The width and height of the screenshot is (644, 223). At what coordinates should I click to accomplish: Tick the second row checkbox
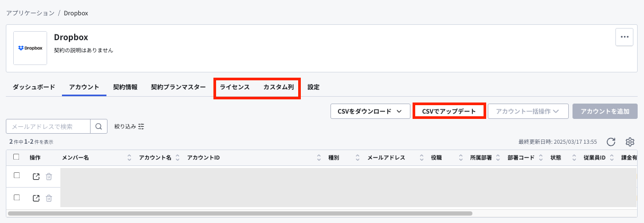pyautogui.click(x=16, y=197)
